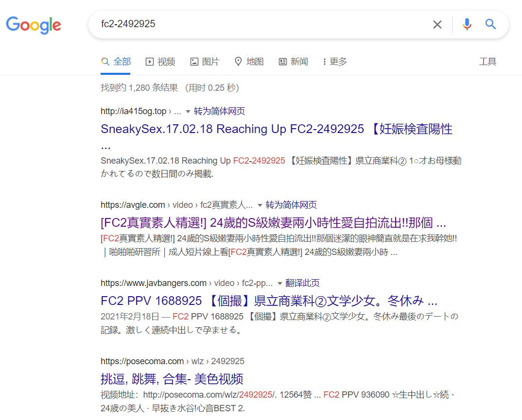
Task: Switch to the 地图 tab
Action: click(249, 62)
